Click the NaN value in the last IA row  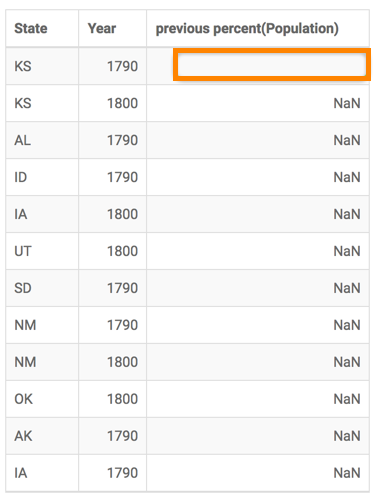coord(347,473)
